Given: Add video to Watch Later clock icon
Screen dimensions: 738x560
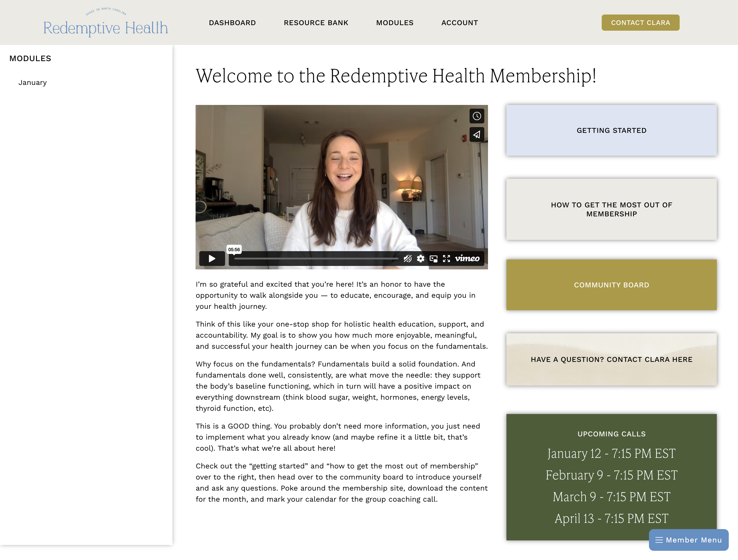Looking at the screenshot, I should (x=477, y=116).
